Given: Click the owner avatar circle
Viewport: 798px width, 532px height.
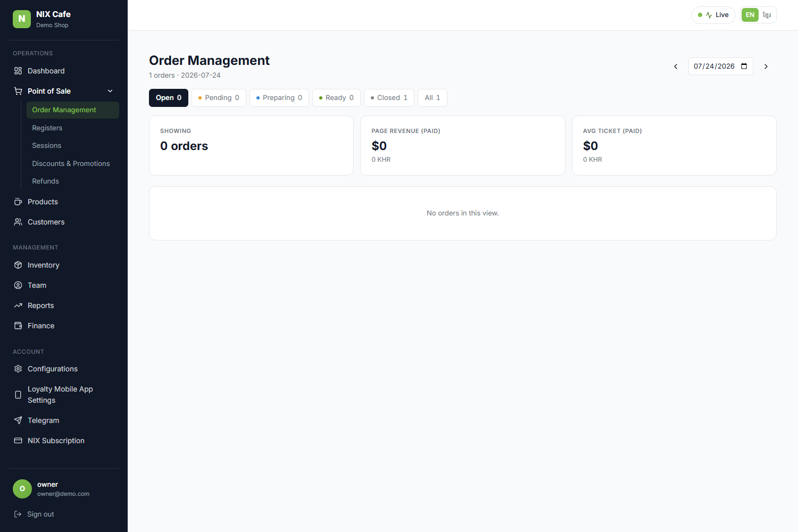Looking at the screenshot, I should tap(22, 489).
